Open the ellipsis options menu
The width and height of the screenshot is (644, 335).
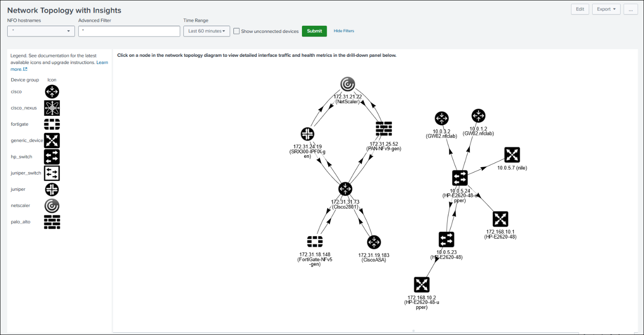[630, 9]
